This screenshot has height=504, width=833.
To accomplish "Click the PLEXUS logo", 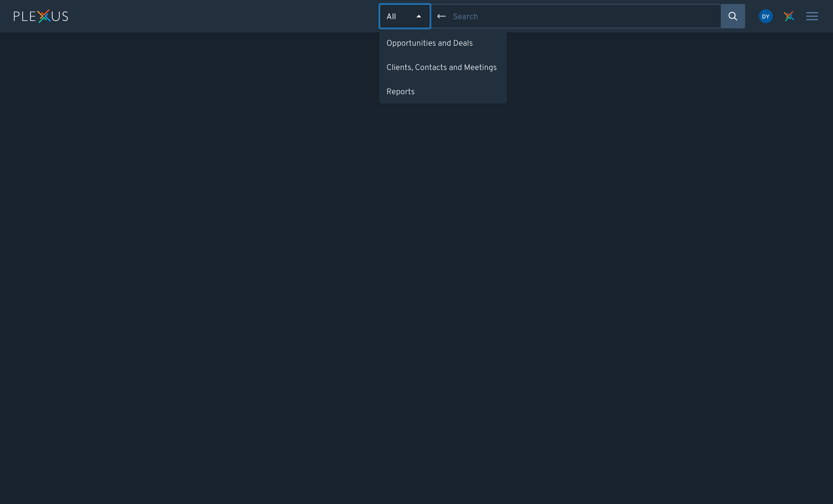I will pos(41,16).
